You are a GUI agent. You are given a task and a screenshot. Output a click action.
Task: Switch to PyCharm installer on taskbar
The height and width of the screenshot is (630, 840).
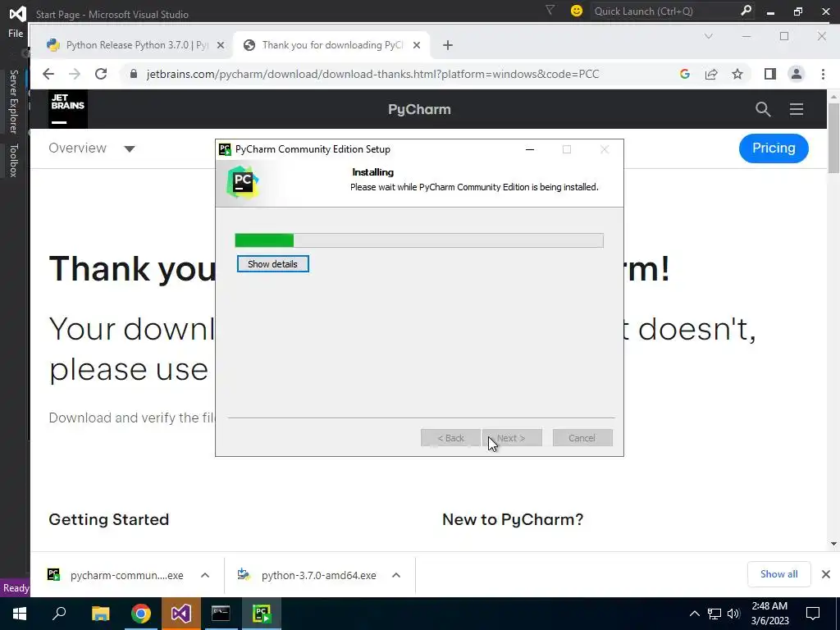pos(262,614)
